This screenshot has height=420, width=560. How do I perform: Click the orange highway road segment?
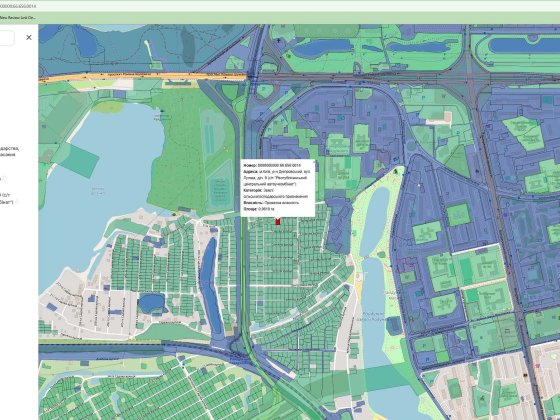click(x=143, y=76)
